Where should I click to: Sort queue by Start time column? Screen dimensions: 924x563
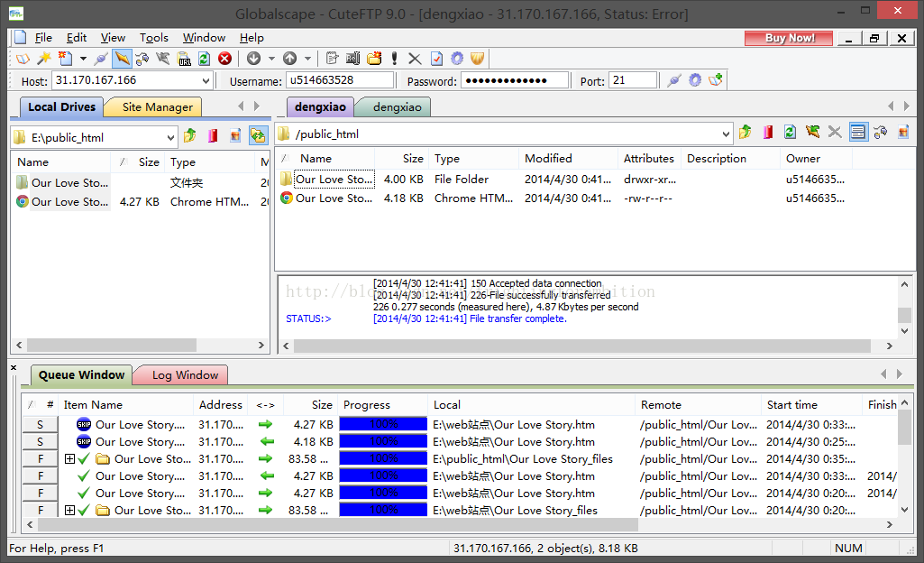(810, 405)
